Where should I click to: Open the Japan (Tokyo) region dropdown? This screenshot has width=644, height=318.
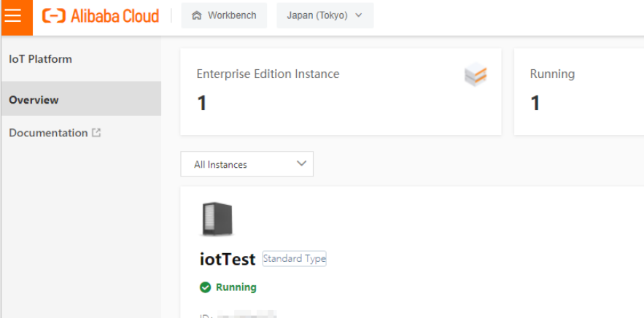tap(325, 15)
